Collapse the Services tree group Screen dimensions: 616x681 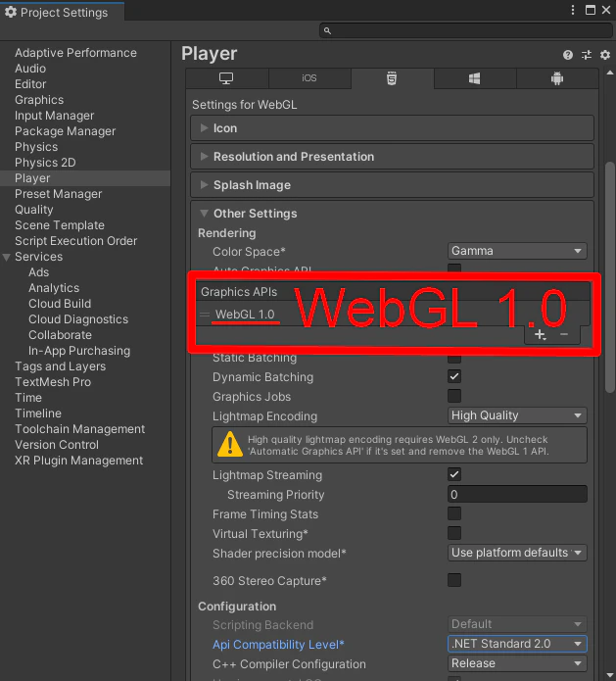[7, 257]
